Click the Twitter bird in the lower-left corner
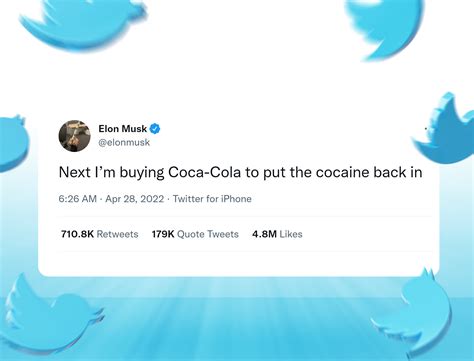 [50, 315]
